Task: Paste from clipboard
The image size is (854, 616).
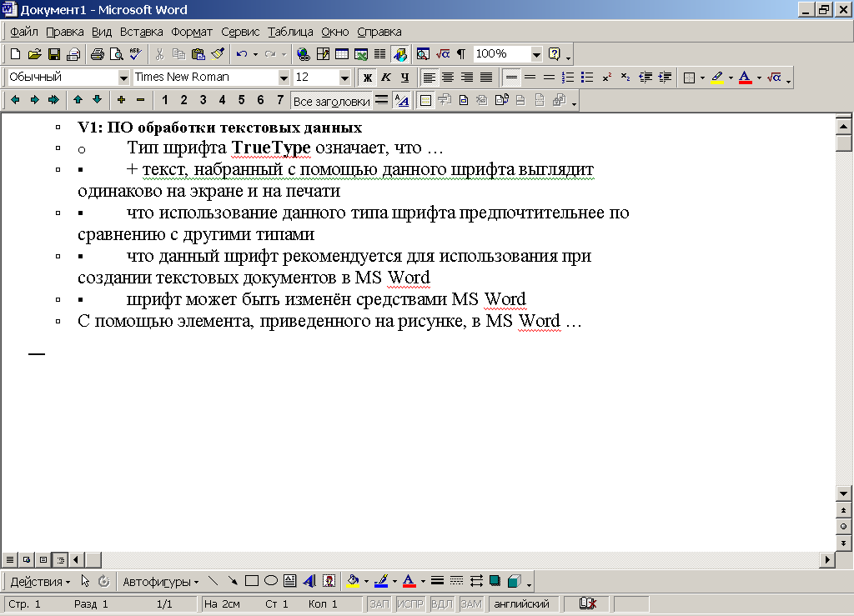Action: [198, 54]
